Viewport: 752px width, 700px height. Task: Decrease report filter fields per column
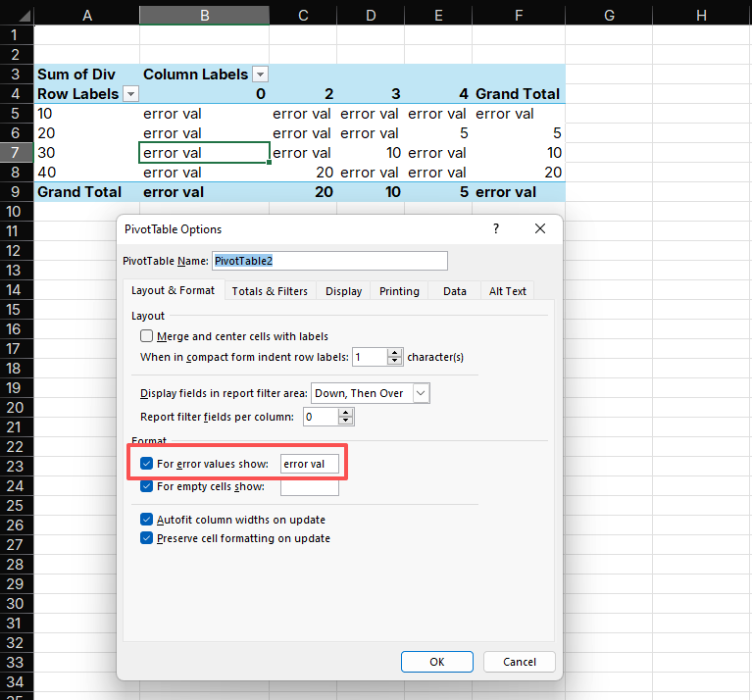point(346,422)
